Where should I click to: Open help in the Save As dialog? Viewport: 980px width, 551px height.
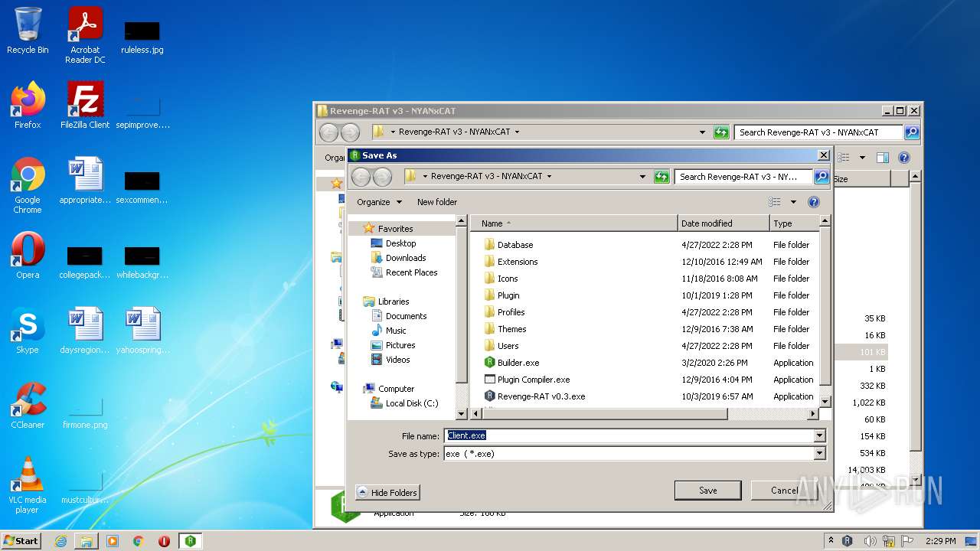pos(814,202)
